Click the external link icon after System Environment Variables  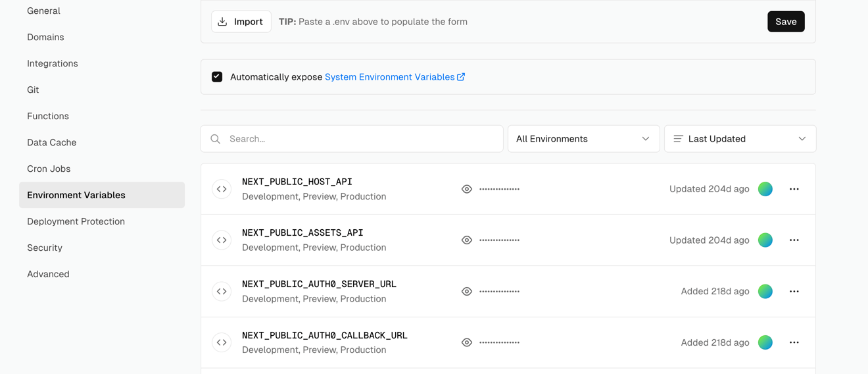click(461, 77)
